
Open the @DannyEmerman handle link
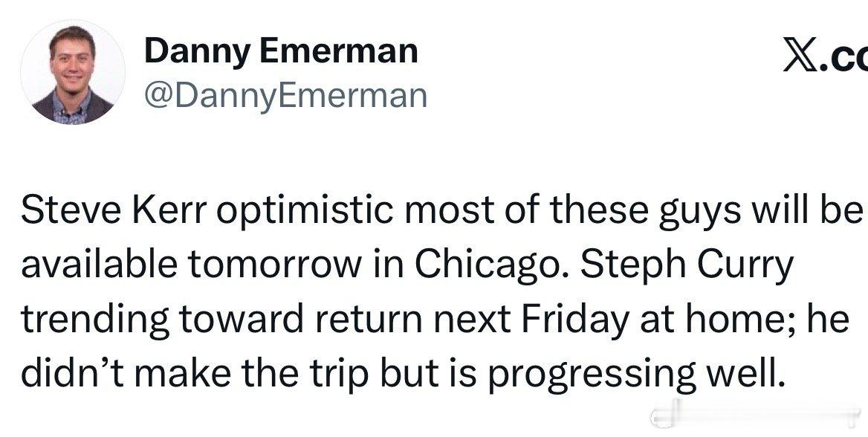pyautogui.click(x=285, y=96)
